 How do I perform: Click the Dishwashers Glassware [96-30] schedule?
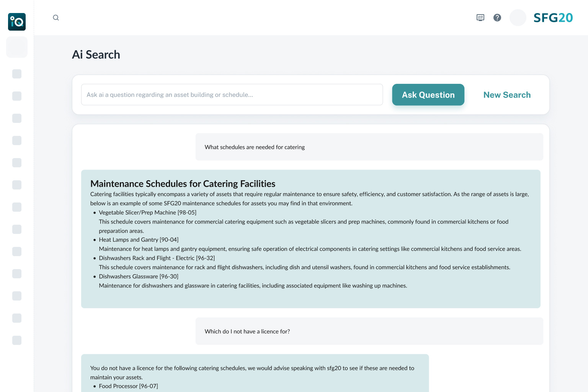point(139,276)
